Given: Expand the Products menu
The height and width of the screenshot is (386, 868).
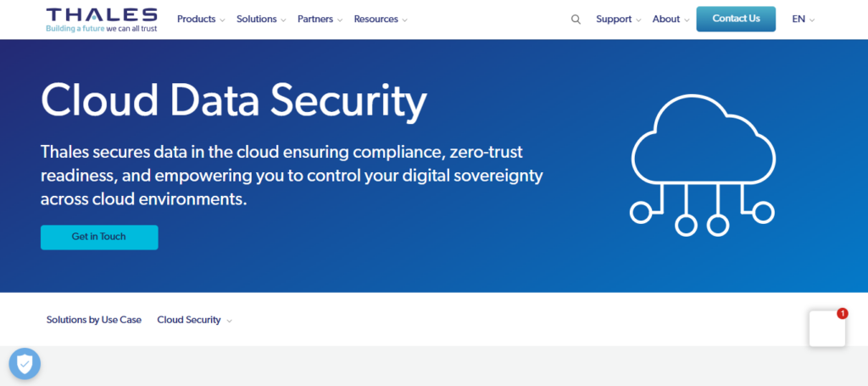Looking at the screenshot, I should point(201,19).
